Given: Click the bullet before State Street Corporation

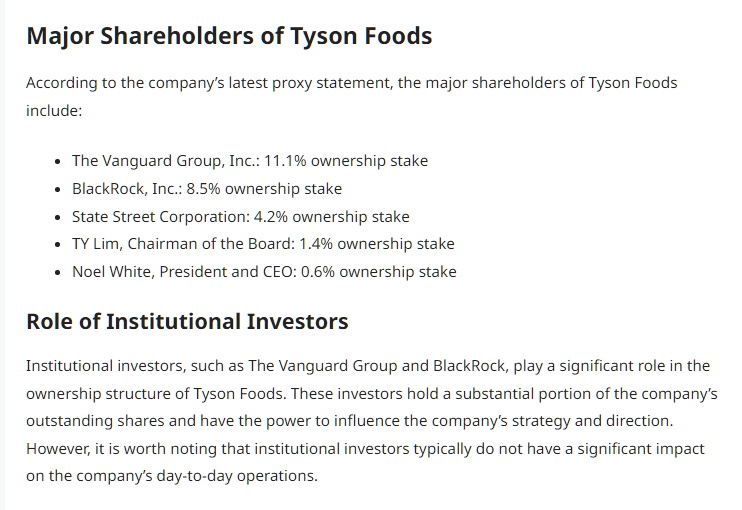Looking at the screenshot, I should click(x=57, y=217).
